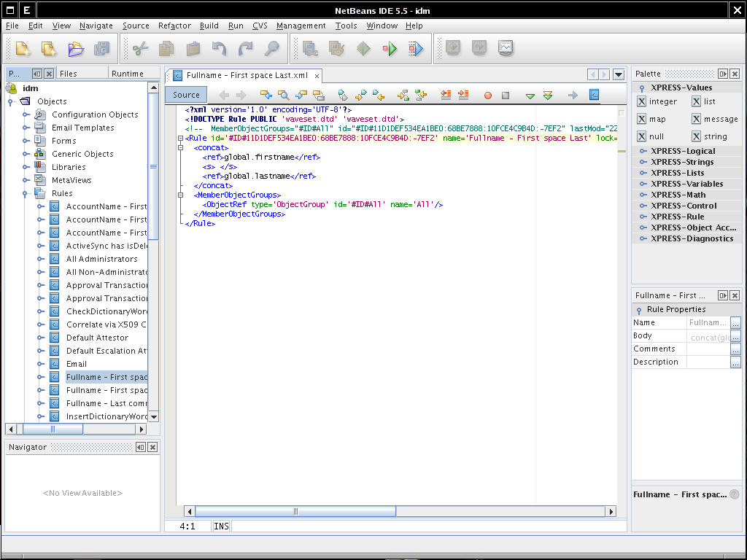Open the editor document list dropdown
The height and width of the screenshot is (560, 747).
619,75
